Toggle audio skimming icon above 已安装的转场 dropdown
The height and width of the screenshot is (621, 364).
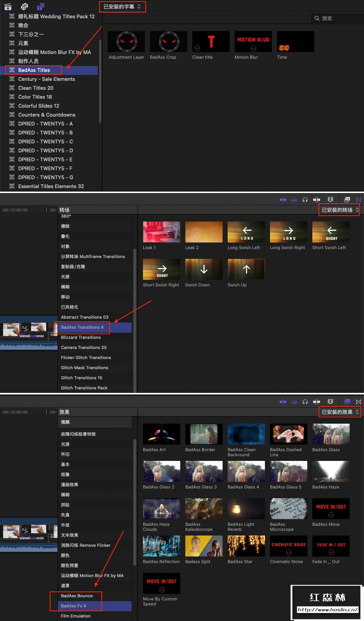tap(294, 200)
